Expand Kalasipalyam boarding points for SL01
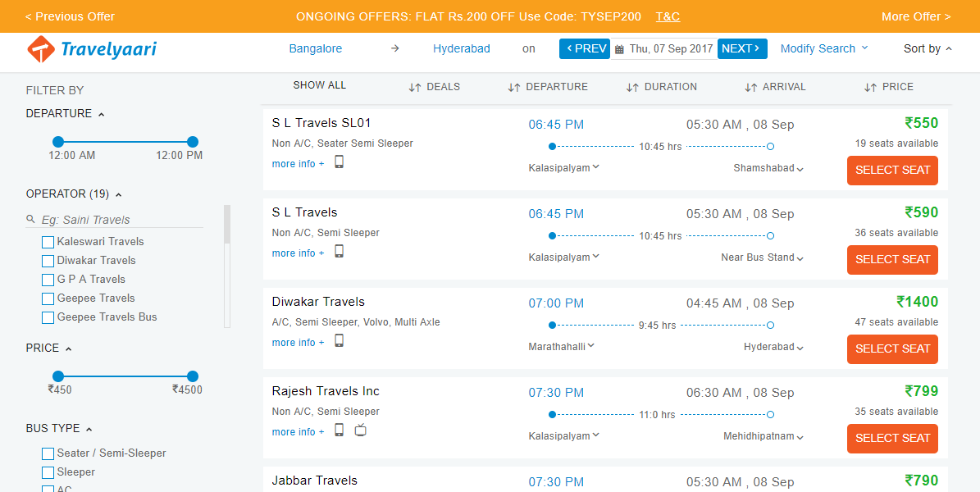The image size is (980, 492). coord(563,167)
